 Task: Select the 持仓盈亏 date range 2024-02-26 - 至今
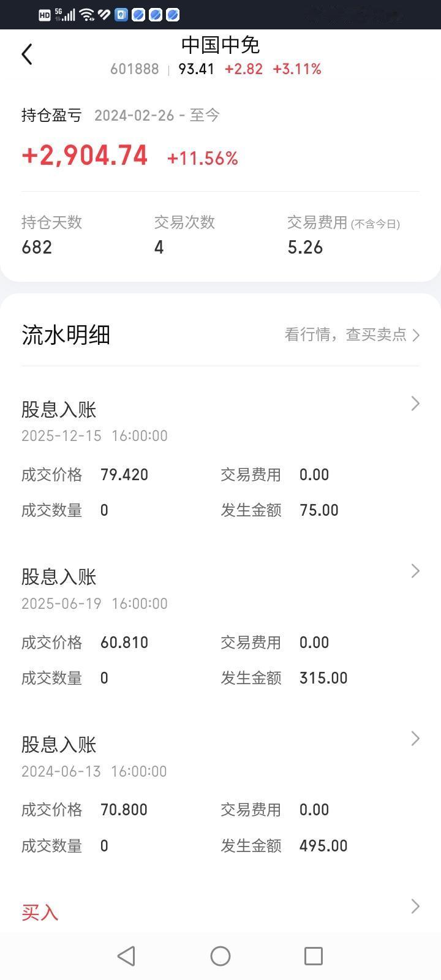coord(157,115)
